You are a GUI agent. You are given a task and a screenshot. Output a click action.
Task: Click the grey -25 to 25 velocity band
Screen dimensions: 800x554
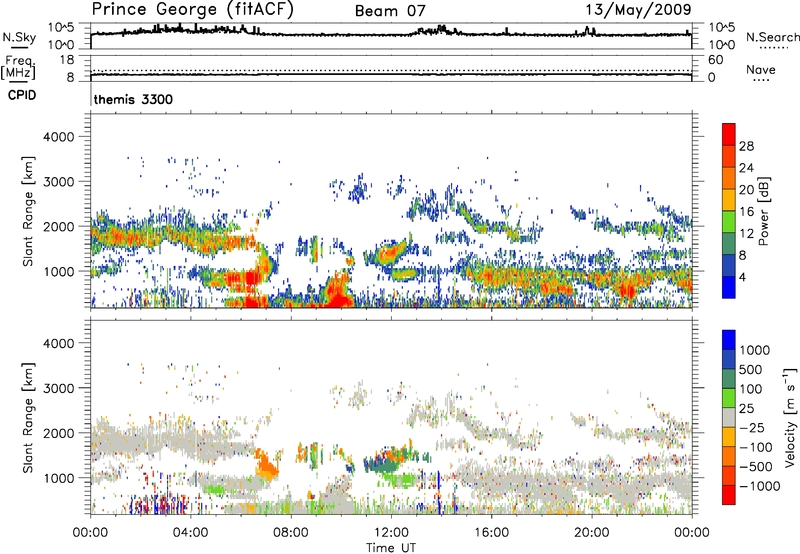tap(729, 417)
